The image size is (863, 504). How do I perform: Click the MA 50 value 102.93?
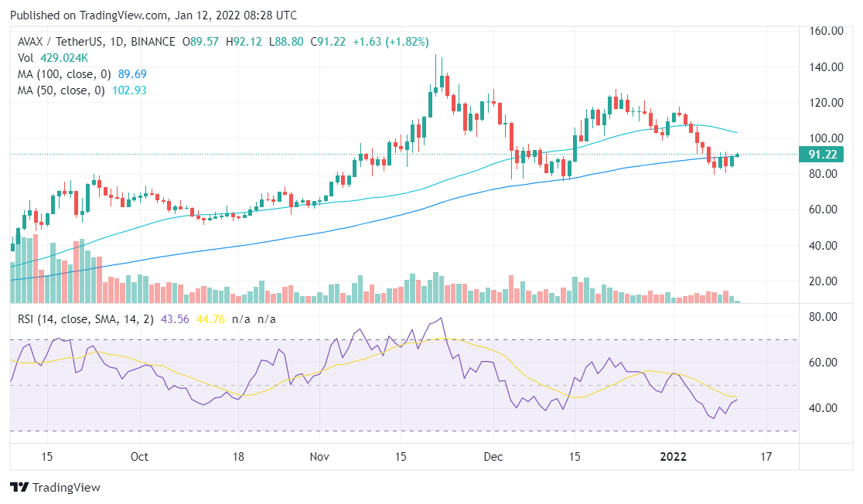pyautogui.click(x=129, y=90)
